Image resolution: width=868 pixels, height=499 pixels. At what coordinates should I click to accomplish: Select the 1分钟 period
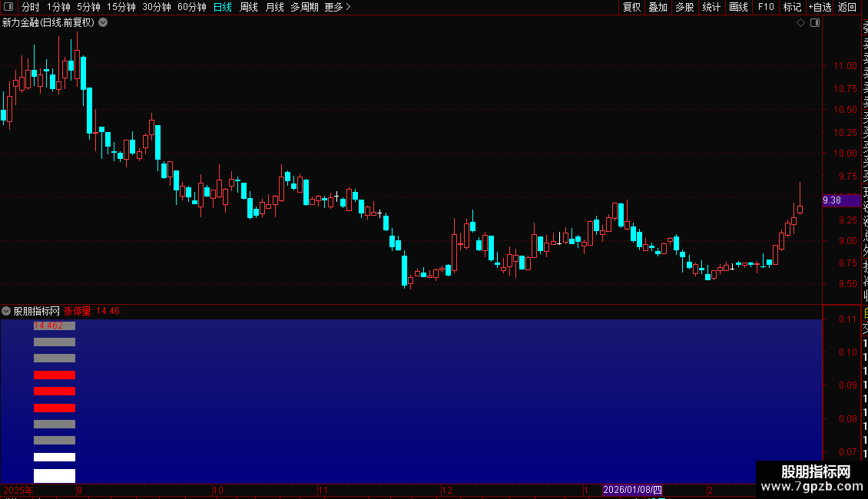(x=58, y=7)
